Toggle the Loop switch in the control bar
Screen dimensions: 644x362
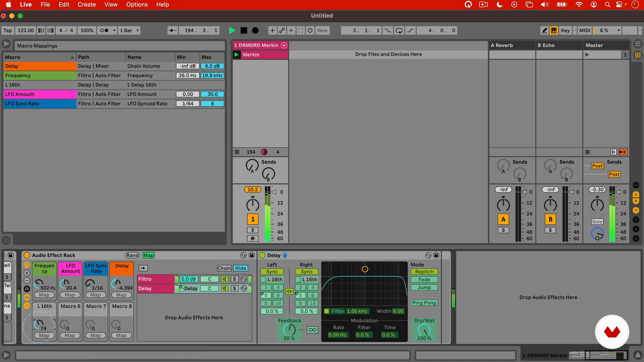399,31
